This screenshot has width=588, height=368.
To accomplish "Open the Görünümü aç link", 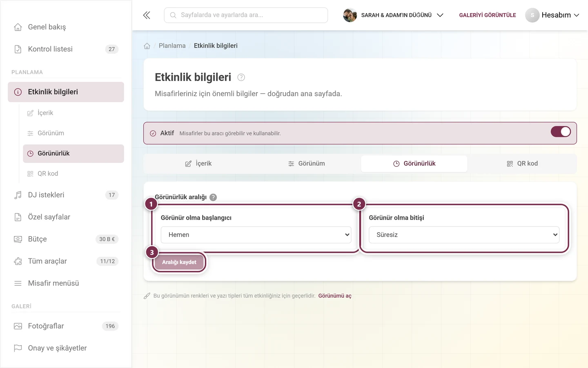I will (x=335, y=296).
